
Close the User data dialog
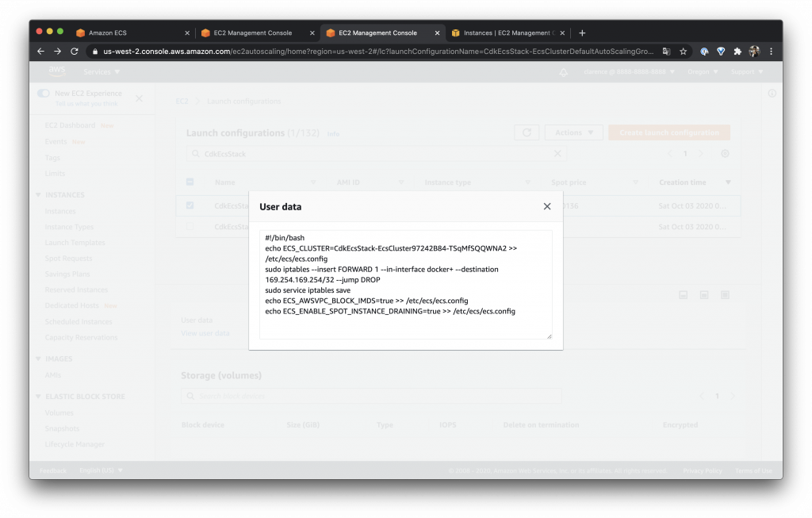pyautogui.click(x=547, y=206)
